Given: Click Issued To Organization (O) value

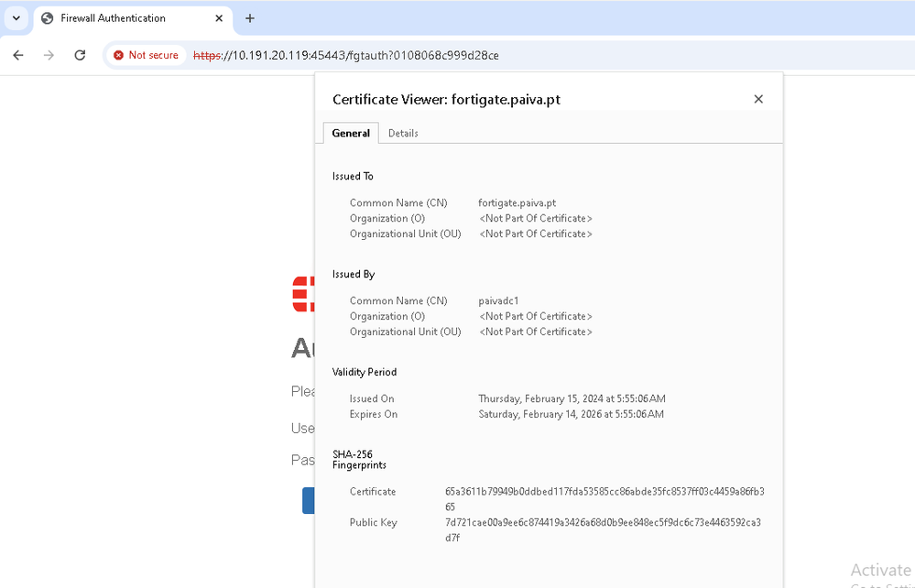Looking at the screenshot, I should pyautogui.click(x=536, y=218).
